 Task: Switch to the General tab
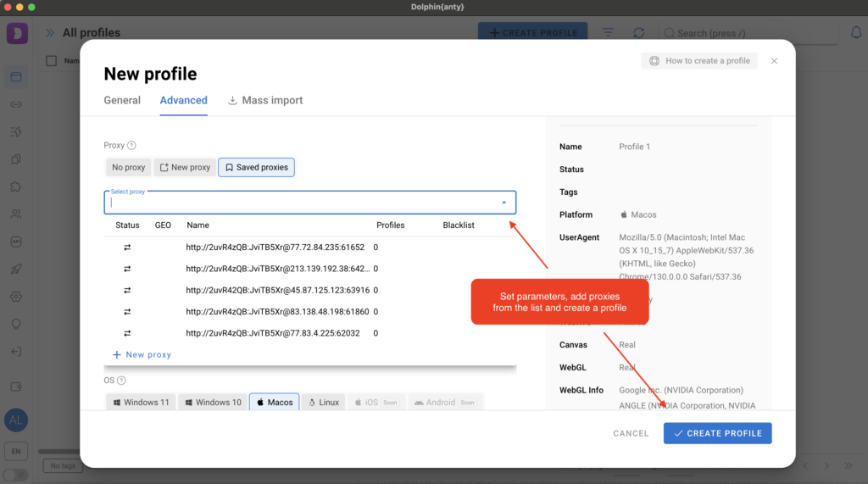pos(122,100)
